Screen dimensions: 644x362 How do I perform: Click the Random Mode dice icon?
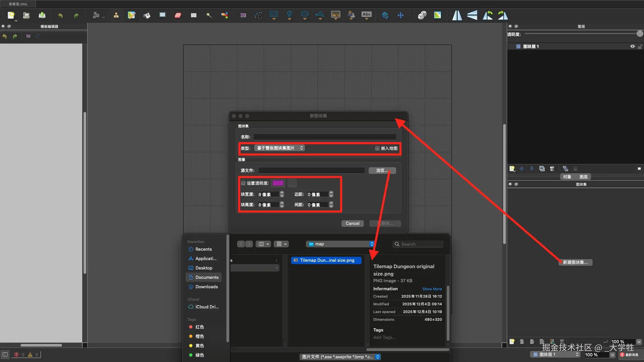point(422,15)
